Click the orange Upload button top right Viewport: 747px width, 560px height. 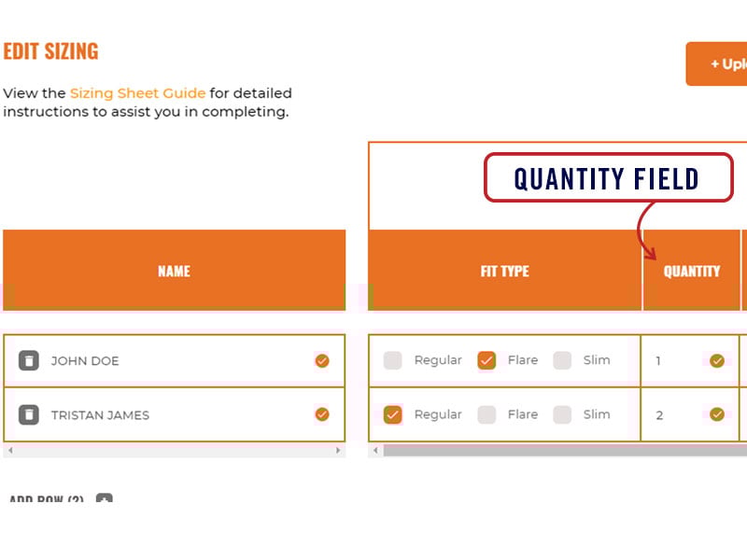pyautogui.click(x=724, y=63)
